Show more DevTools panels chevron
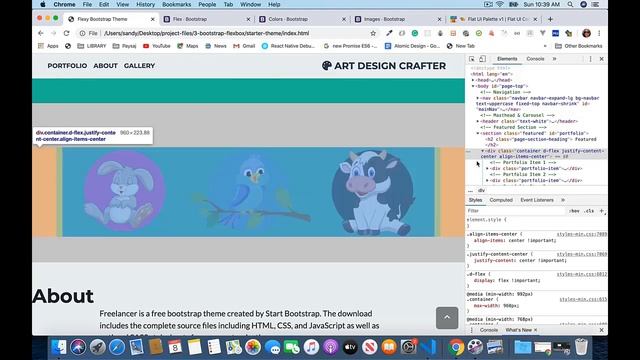The width and height of the screenshot is (640, 360). point(554,59)
